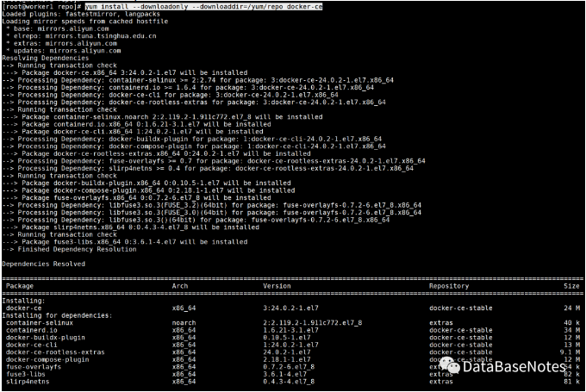The height and width of the screenshot is (392, 586).
Task: Click the slirp4netns >= 0.4 dependency line
Action: tap(208, 168)
